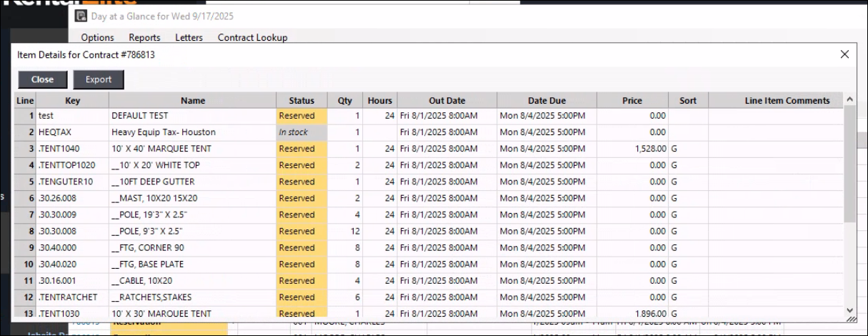868x336 pixels.
Task: Click the scrollbar up arrow
Action: pos(849,100)
